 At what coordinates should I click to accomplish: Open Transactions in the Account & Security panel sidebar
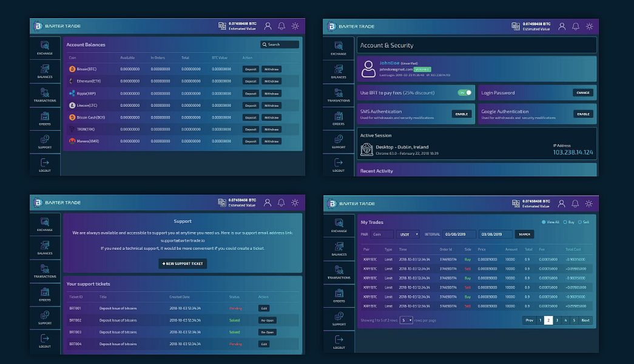pyautogui.click(x=339, y=95)
